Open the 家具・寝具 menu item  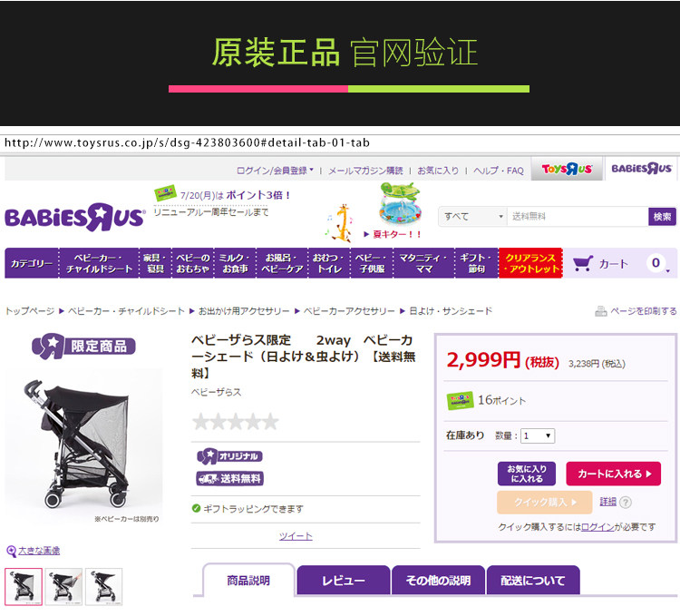point(155,263)
